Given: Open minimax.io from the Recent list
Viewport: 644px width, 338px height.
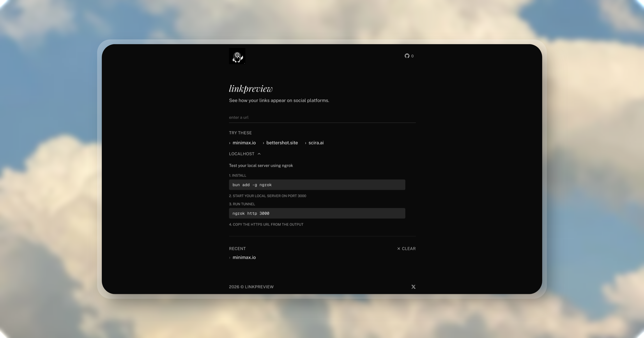Looking at the screenshot, I should click(242, 258).
